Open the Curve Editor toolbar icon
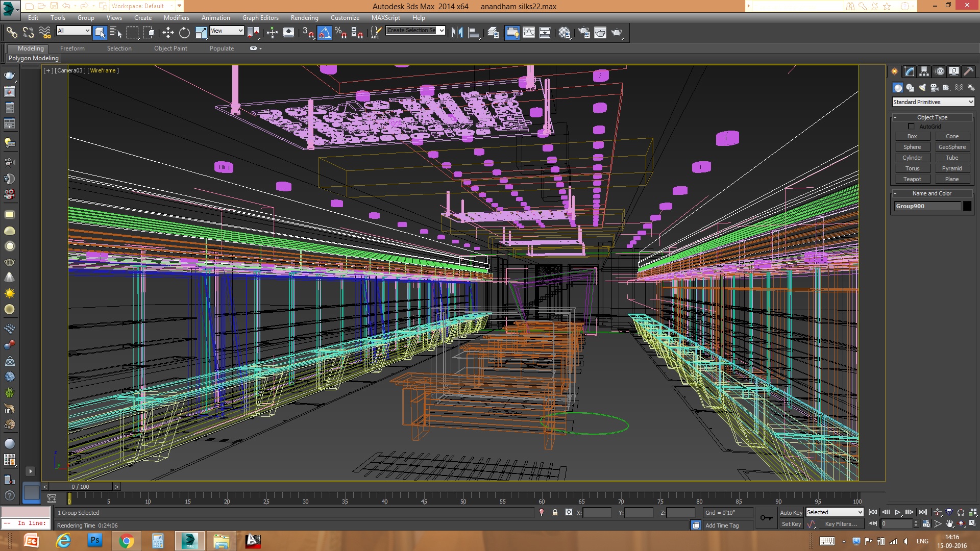Screen dimensions: 980x551 529,33
